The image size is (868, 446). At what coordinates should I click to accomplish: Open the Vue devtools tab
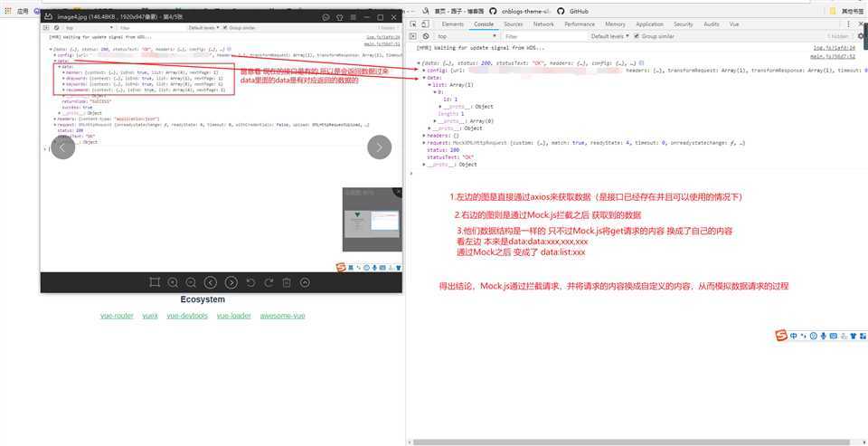[734, 24]
